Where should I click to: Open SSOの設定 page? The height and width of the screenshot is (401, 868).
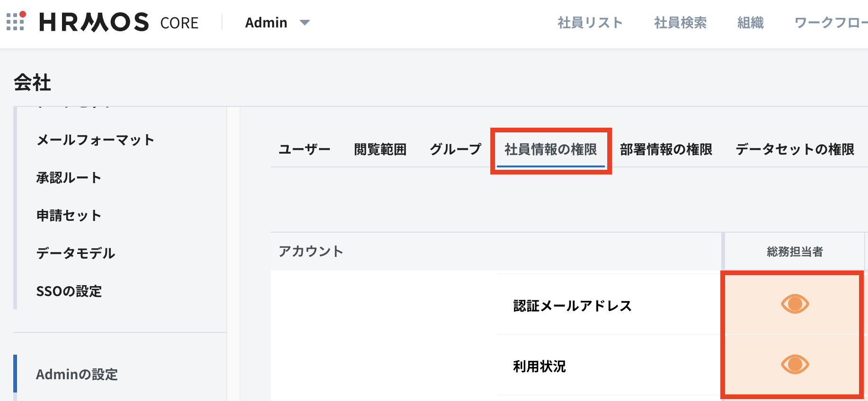coord(69,291)
